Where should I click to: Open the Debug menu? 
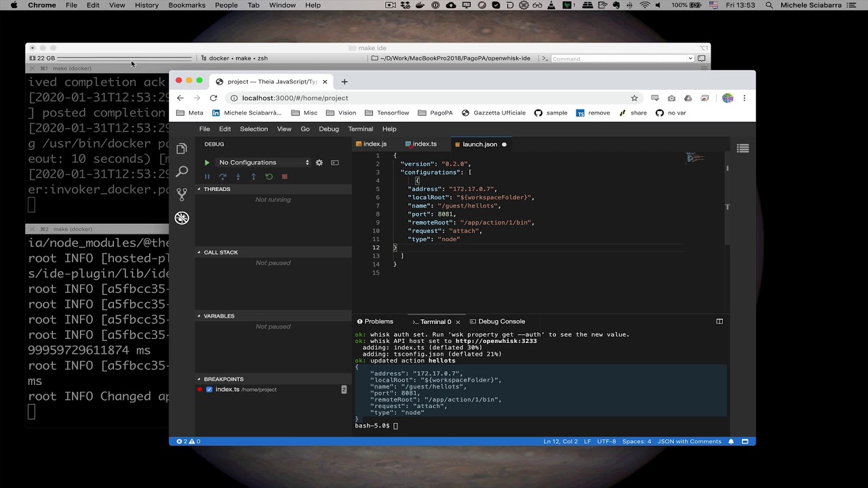(x=329, y=129)
